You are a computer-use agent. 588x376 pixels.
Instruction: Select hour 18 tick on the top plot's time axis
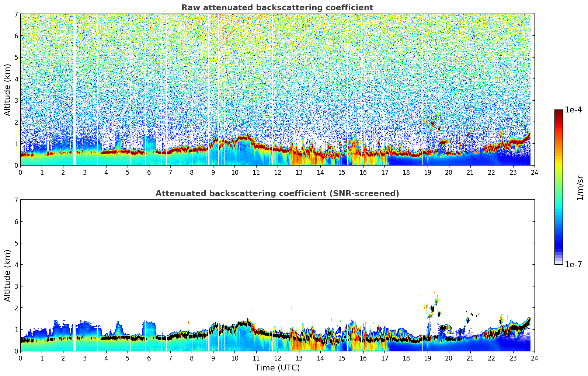tap(406, 172)
